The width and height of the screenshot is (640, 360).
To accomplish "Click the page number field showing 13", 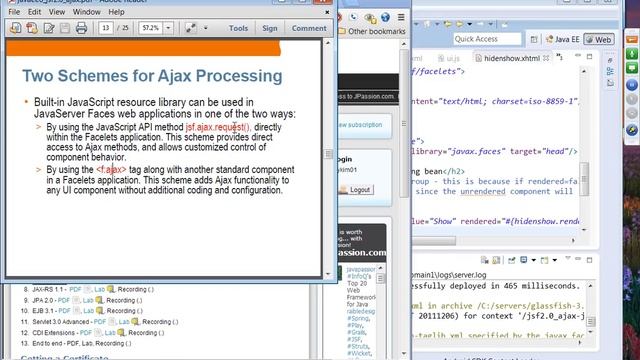I will coord(106,28).
